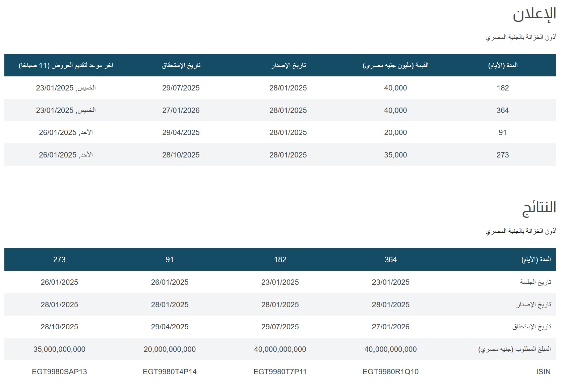The width and height of the screenshot is (561, 392).
Task: Click the الأحد 26/01/2025 deadline in 273-day row
Action: pyautogui.click(x=66, y=155)
